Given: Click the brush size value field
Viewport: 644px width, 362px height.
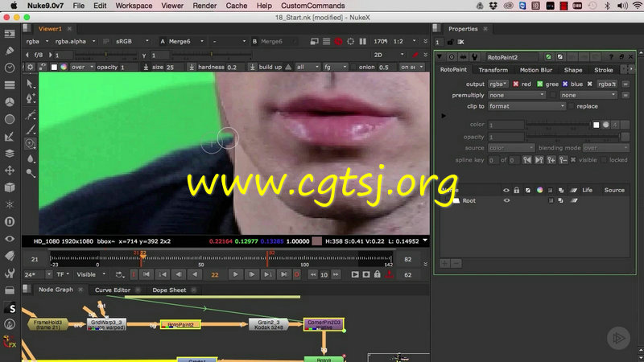Looking at the screenshot, I should (175, 67).
